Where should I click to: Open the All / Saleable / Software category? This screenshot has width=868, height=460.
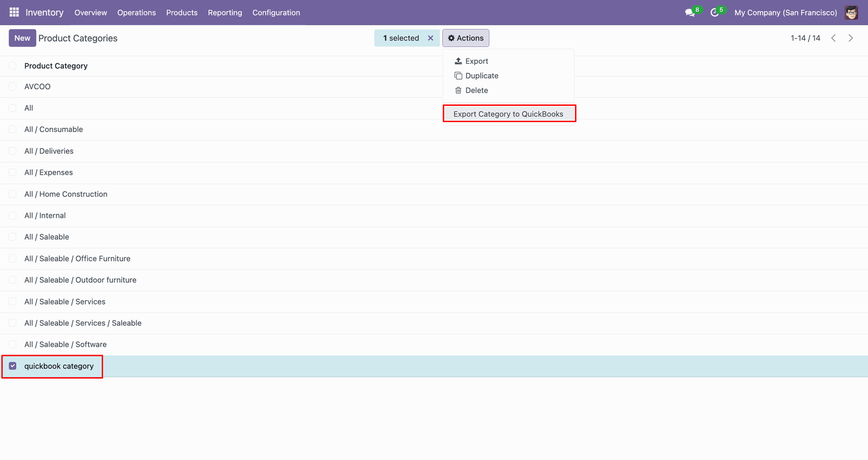(66, 345)
